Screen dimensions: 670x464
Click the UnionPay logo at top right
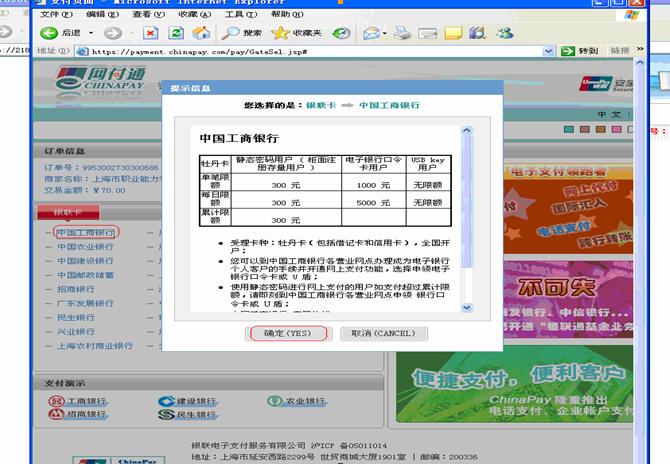596,84
